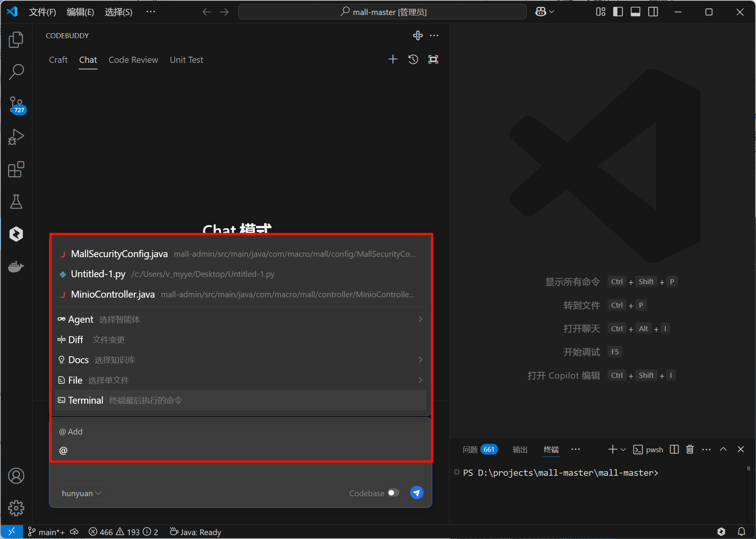The width and height of the screenshot is (756, 539).
Task: Show more panel tabs ellipsis
Action: [576, 450]
